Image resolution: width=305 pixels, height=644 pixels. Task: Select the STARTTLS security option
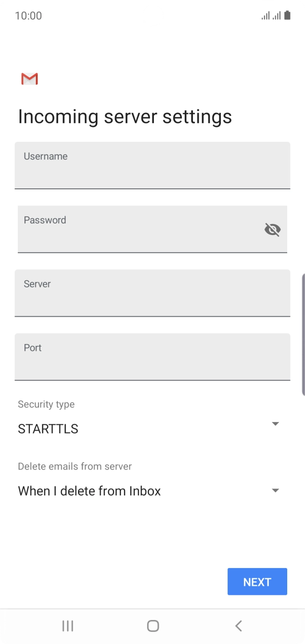point(48,429)
